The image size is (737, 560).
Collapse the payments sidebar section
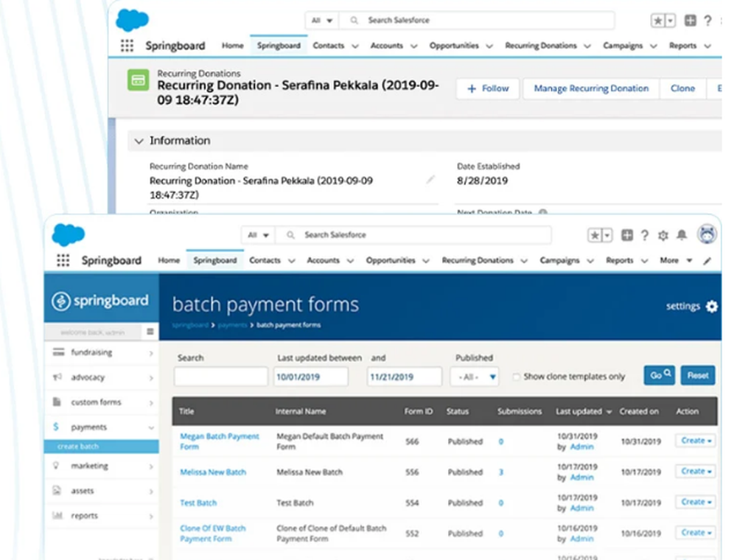[102, 427]
